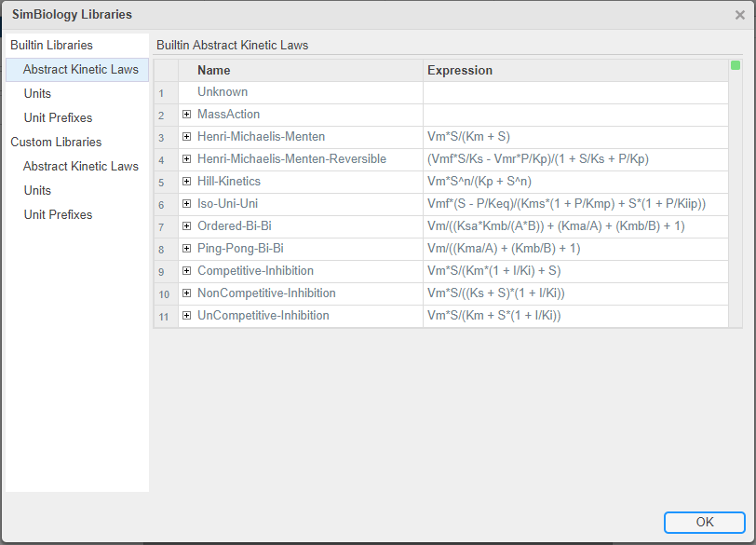The height and width of the screenshot is (545, 756).
Task: Open builtin Unit Prefixes library
Action: pyautogui.click(x=58, y=118)
